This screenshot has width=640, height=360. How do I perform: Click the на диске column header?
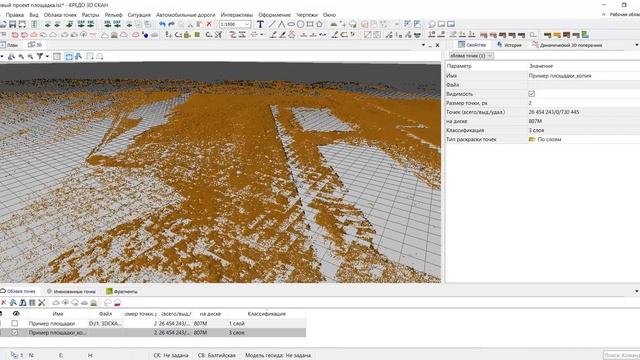coord(210,314)
